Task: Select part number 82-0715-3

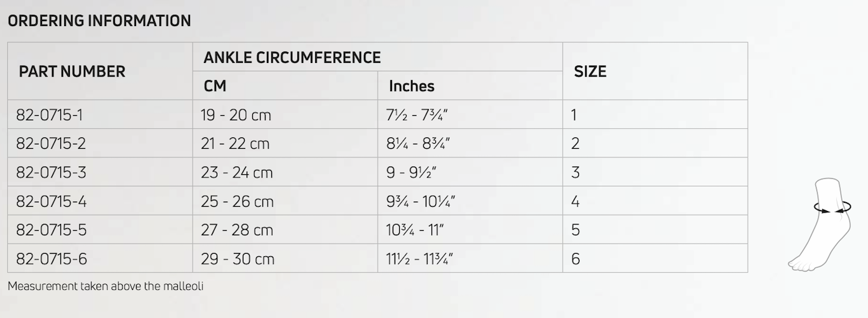Action: point(51,172)
